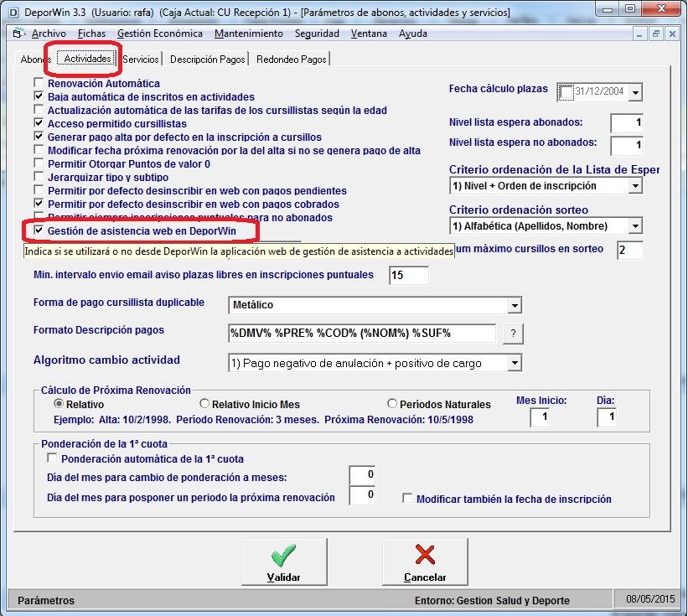
Task: Open the format help question mark button
Action: (513, 334)
